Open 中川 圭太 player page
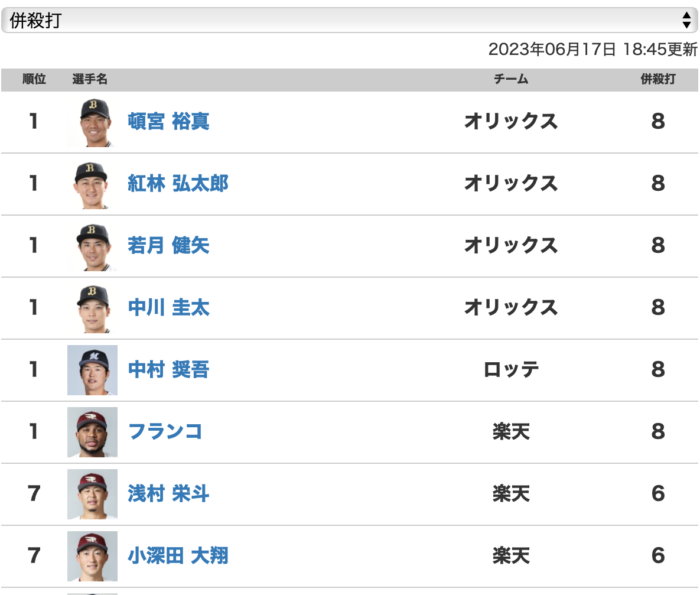The image size is (700, 595). tap(169, 308)
